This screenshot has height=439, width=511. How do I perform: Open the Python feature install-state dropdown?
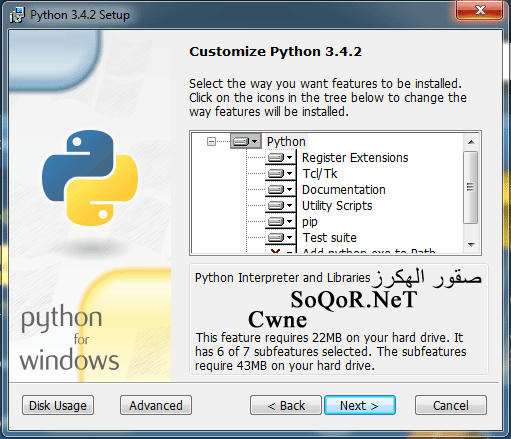coord(246,141)
